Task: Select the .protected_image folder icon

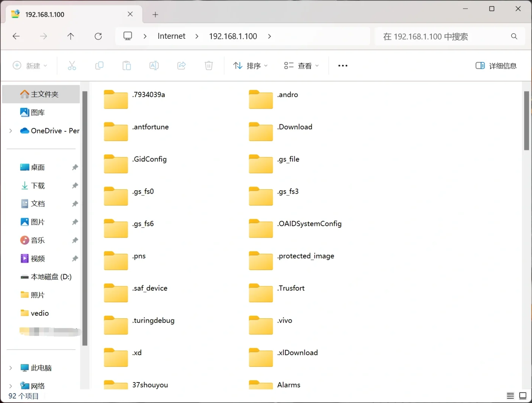Action: 261,260
